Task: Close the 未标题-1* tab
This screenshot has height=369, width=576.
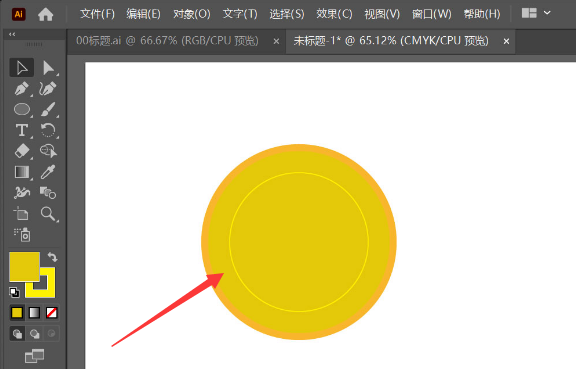Action: [x=506, y=42]
